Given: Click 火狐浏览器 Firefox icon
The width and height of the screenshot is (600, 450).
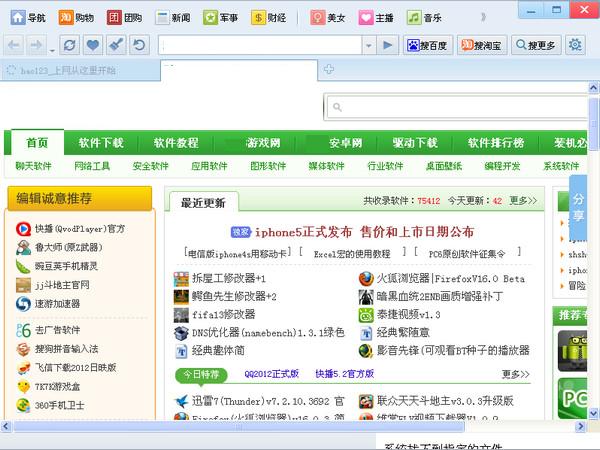Looking at the screenshot, I should point(366,279).
